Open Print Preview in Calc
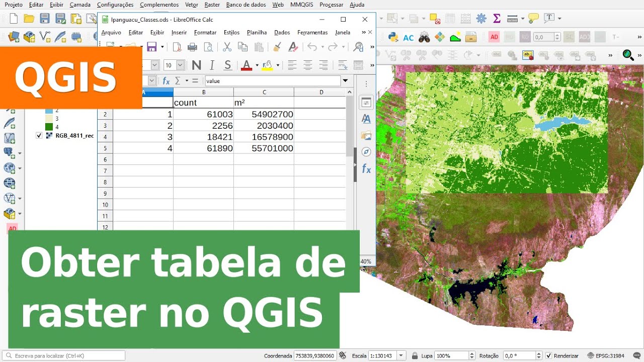The width and height of the screenshot is (644, 362). [208, 47]
